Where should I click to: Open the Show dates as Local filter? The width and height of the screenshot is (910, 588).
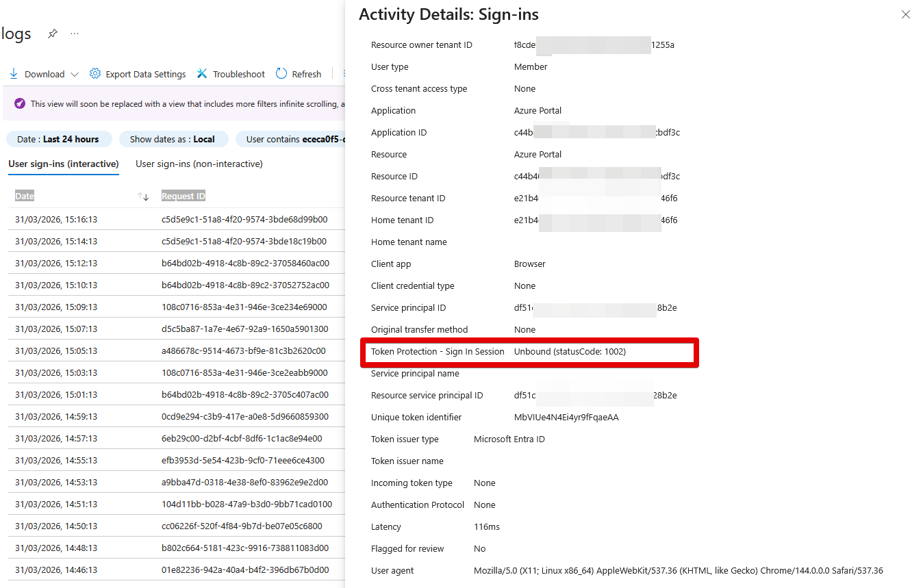(x=172, y=139)
